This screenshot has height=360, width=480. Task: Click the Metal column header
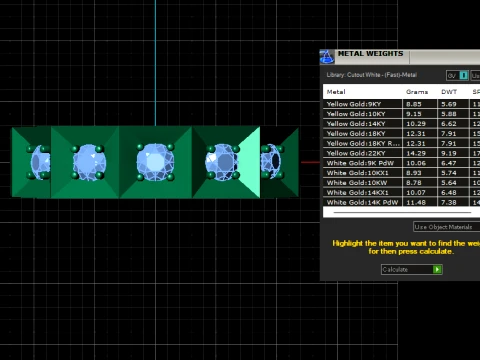[336, 92]
